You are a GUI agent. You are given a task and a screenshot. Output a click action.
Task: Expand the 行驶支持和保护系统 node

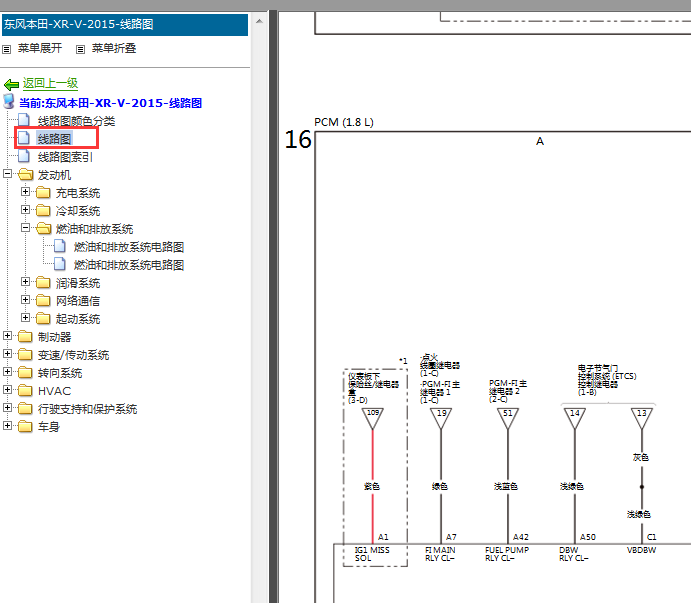7,408
